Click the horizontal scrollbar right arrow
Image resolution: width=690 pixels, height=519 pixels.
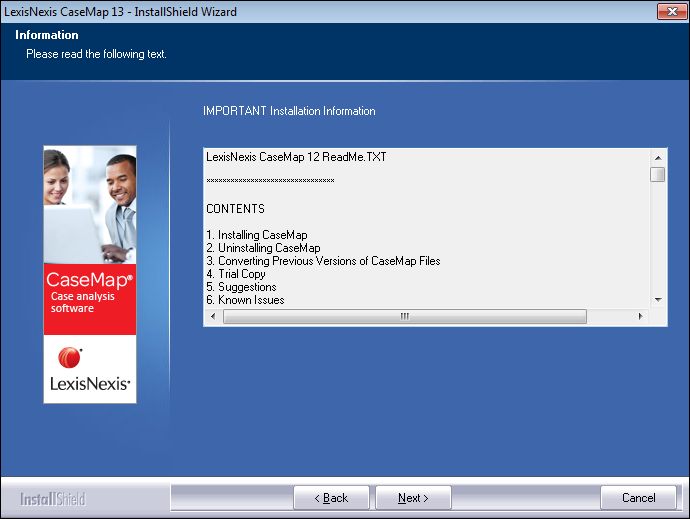tap(640, 317)
